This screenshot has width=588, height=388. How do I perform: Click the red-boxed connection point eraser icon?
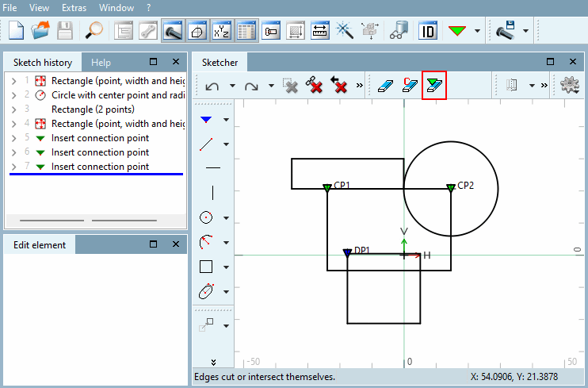tap(434, 86)
